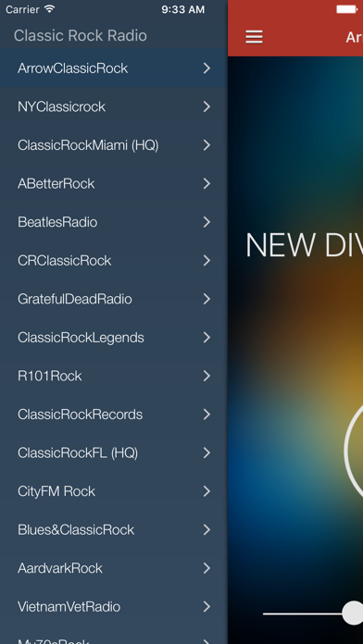Open GratefulDeadRadio station

(x=114, y=299)
